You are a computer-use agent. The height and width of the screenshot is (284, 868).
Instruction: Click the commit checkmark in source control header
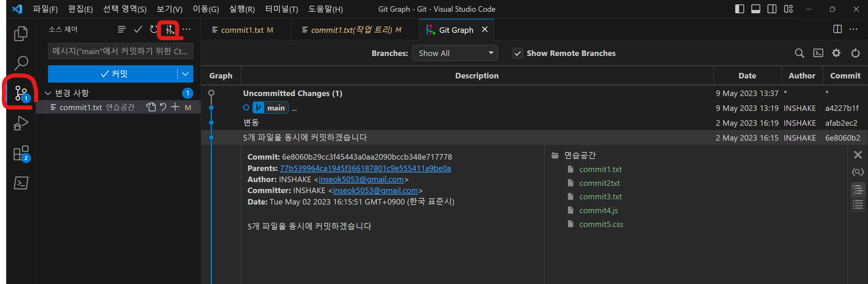[x=138, y=29]
